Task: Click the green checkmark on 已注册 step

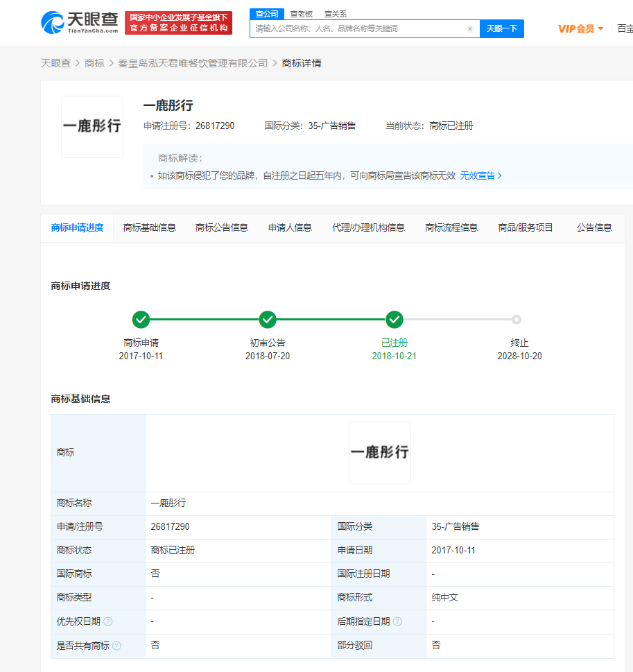Action: [394, 320]
